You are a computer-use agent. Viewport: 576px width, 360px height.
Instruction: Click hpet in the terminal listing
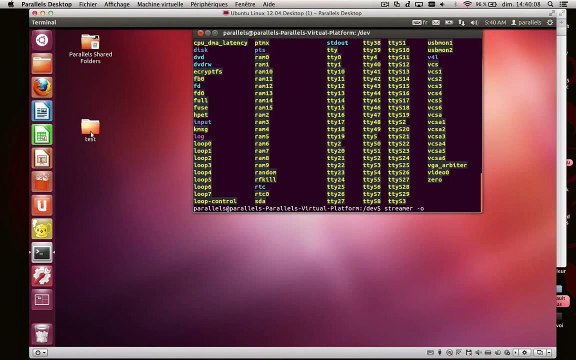click(x=201, y=115)
